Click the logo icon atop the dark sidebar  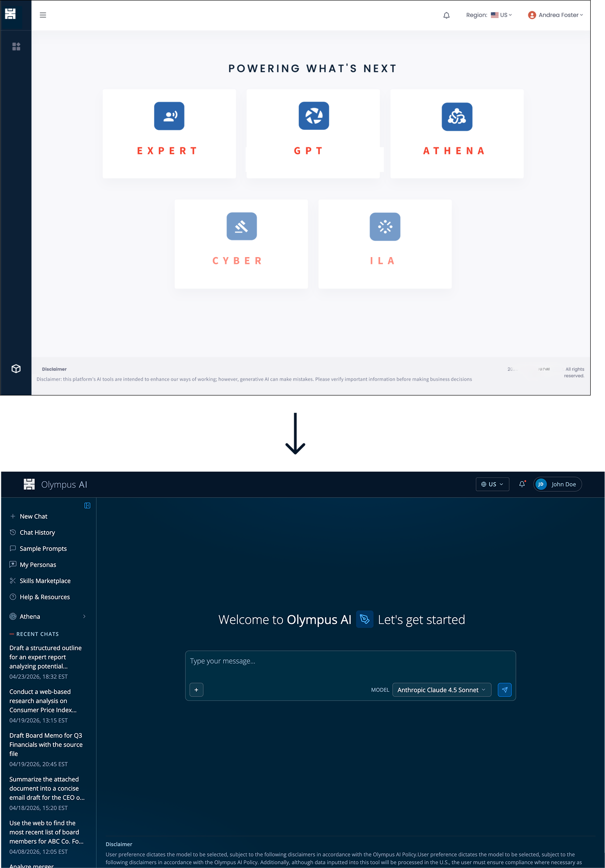pos(10,14)
